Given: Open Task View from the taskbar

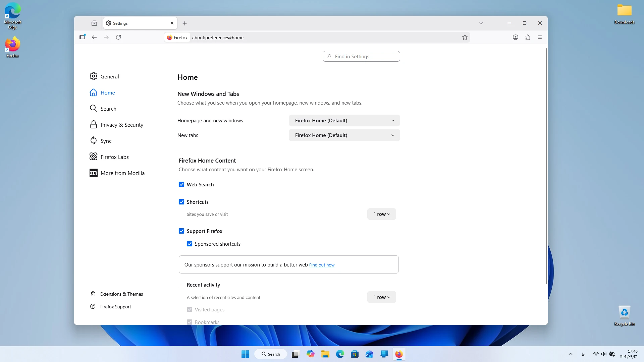Looking at the screenshot, I should [x=295, y=354].
